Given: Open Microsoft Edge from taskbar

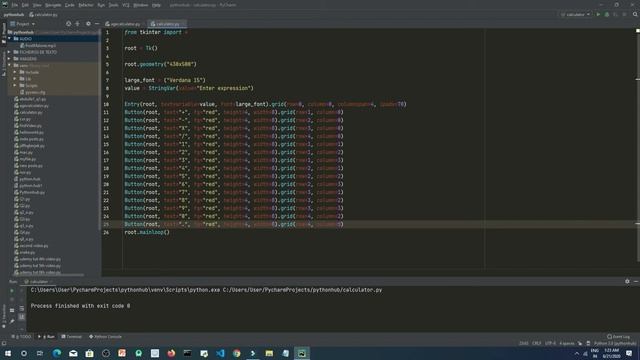Looking at the screenshot, I should [x=57, y=353].
